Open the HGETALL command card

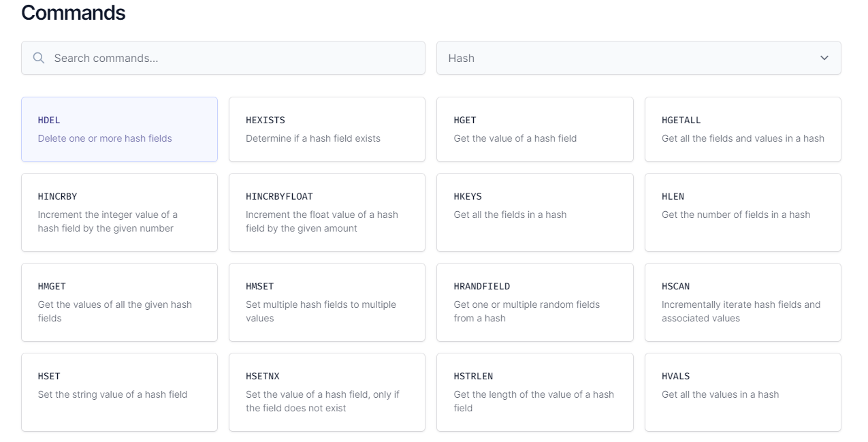[743, 129]
